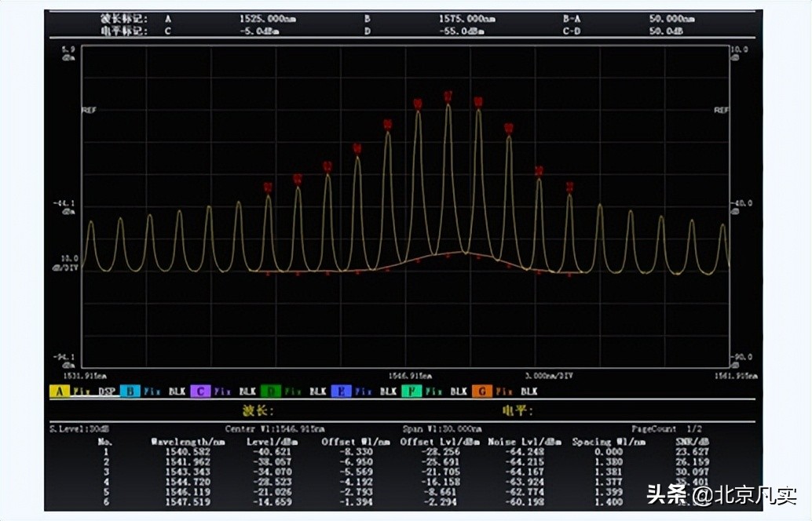Click the tallest peak marker on spectrum
This screenshot has width=812, height=521.
coord(448,97)
